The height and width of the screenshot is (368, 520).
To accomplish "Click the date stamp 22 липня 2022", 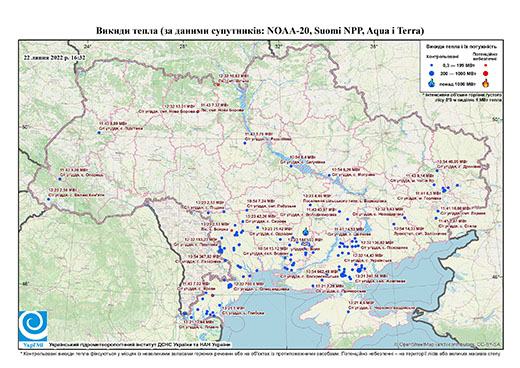I will [54, 58].
